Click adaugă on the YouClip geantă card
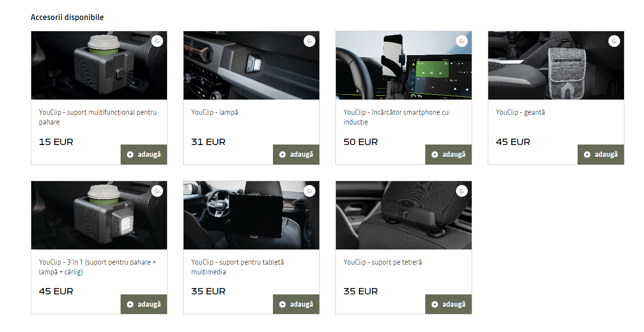The width and height of the screenshot is (644, 332). [x=601, y=154]
